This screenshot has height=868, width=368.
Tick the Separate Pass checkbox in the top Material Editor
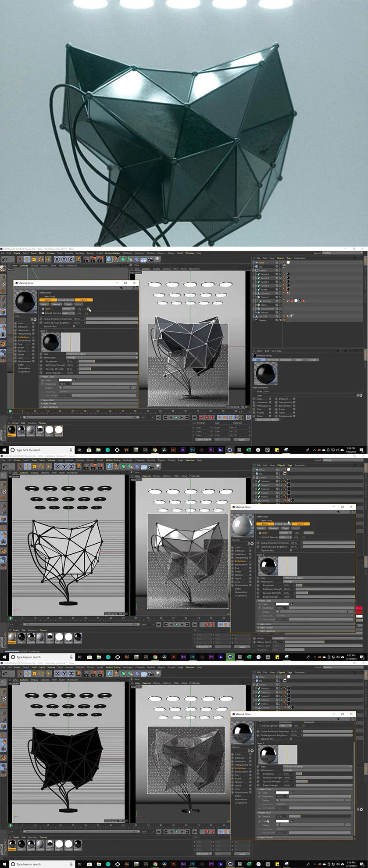point(74,326)
